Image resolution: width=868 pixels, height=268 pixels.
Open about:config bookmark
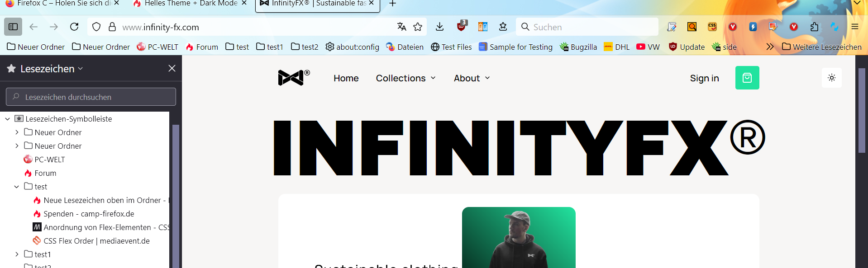pos(353,47)
